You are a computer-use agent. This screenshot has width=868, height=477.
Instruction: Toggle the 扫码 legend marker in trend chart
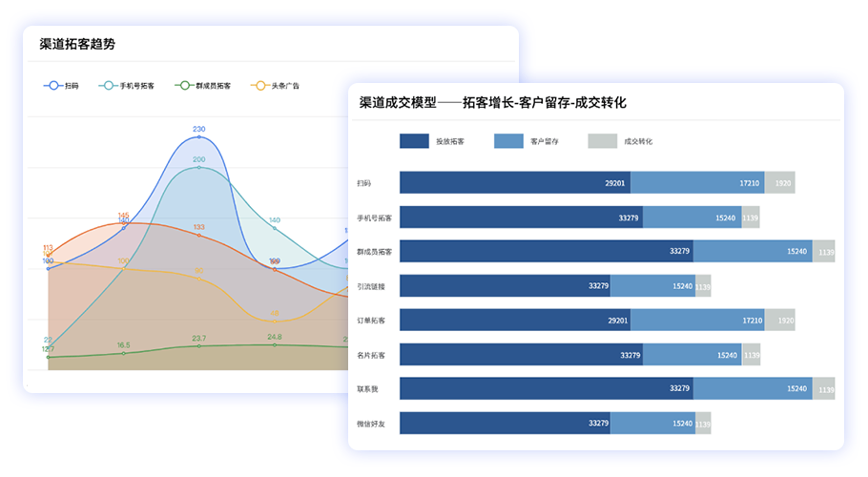pyautogui.click(x=53, y=86)
